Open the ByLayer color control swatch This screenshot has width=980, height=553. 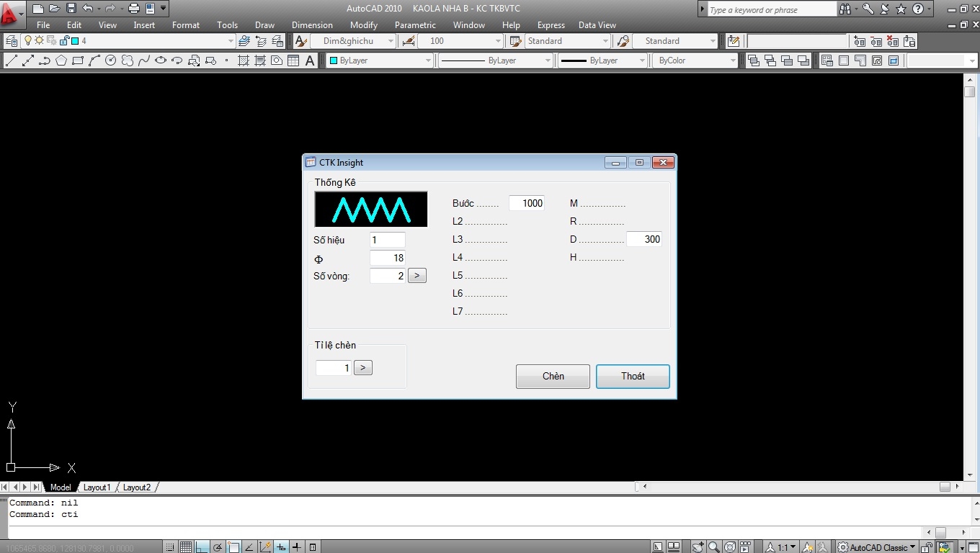tap(379, 60)
